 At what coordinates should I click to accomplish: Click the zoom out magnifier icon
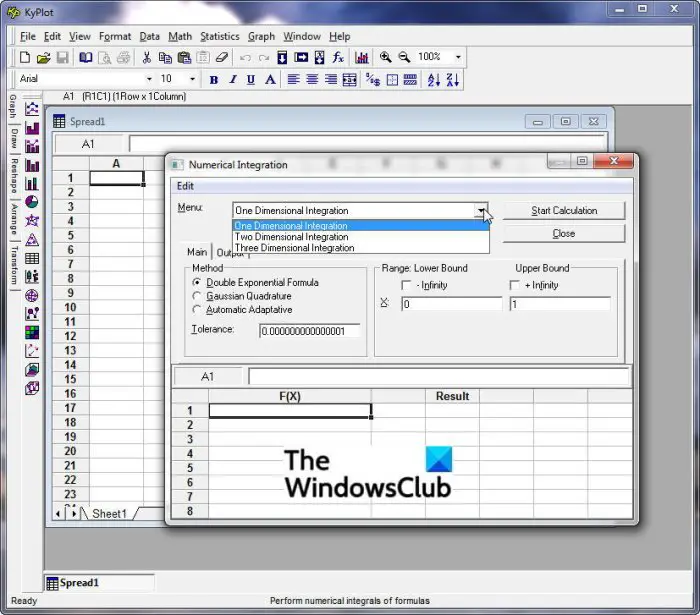point(404,57)
